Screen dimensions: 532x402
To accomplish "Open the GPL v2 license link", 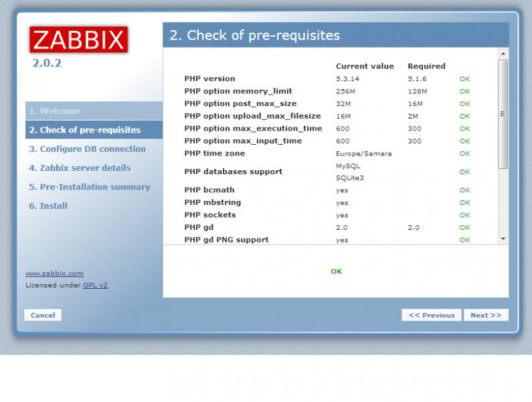I will point(95,285).
